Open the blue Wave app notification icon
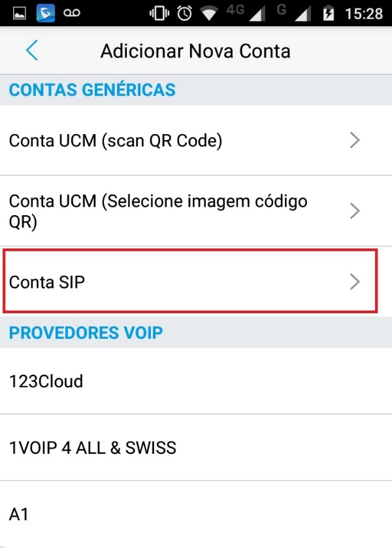 point(46,13)
